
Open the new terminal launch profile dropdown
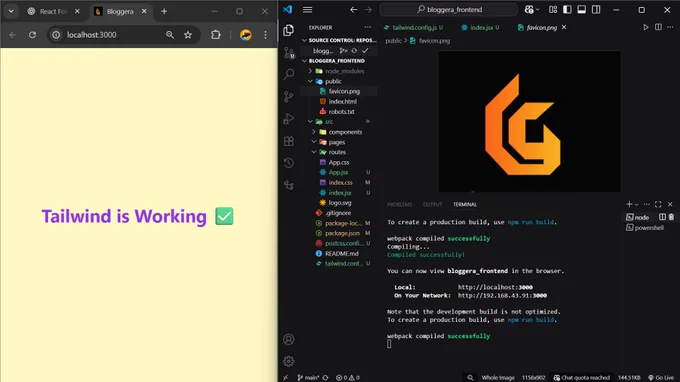coord(637,204)
